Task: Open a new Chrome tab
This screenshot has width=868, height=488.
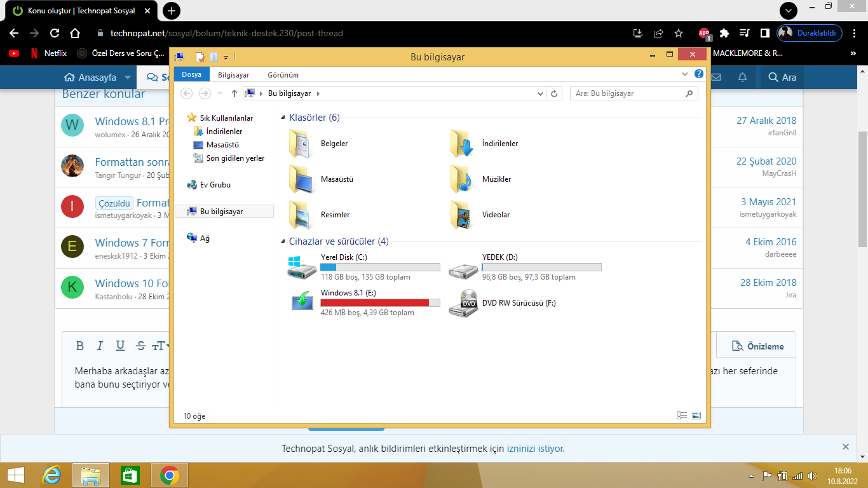Action: (x=172, y=11)
